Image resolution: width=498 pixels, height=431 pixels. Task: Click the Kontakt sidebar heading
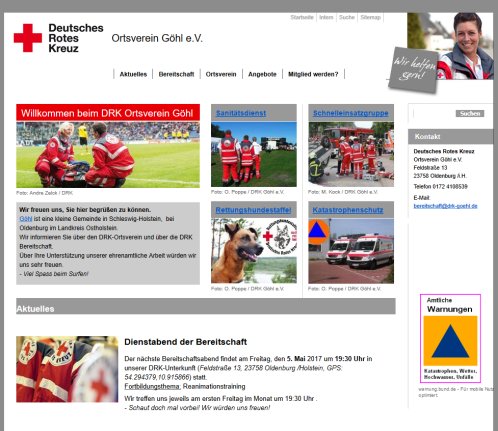pos(450,137)
